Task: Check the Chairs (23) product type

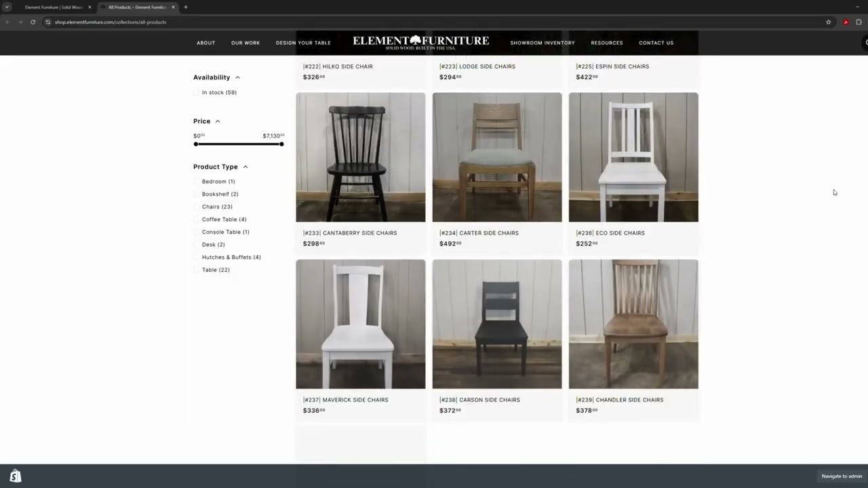Action: (197, 207)
